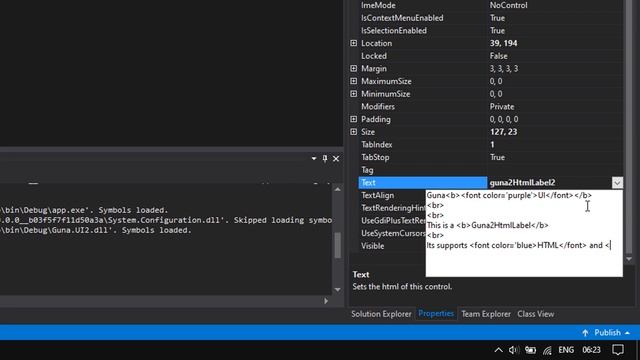The image size is (640, 360).
Task: Switch to Solution Explorer tab
Action: point(381,314)
